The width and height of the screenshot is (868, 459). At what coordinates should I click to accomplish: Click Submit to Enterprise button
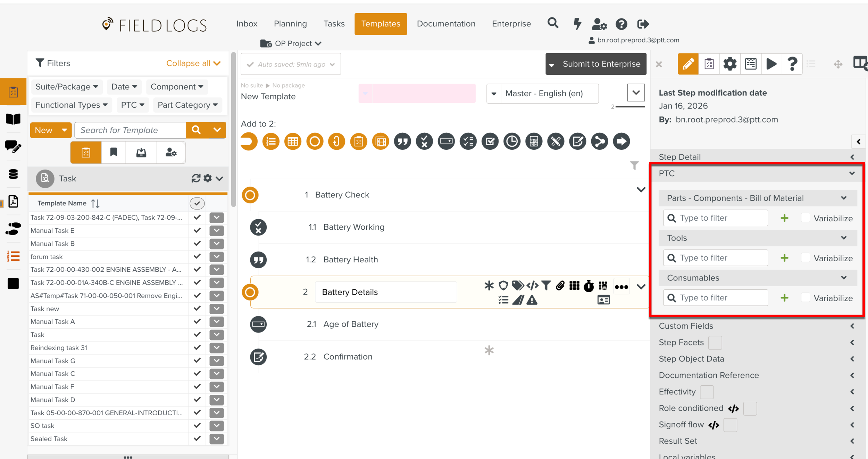[601, 64]
